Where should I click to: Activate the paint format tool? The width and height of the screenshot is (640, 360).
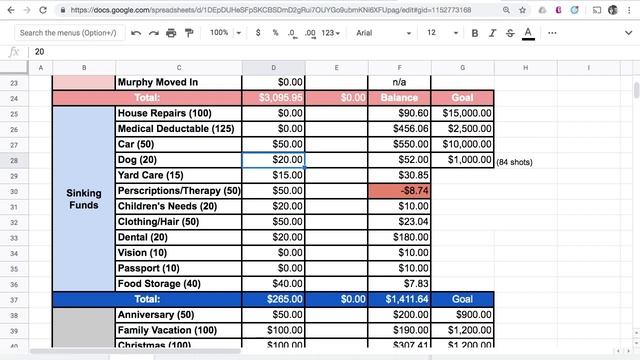(189, 33)
